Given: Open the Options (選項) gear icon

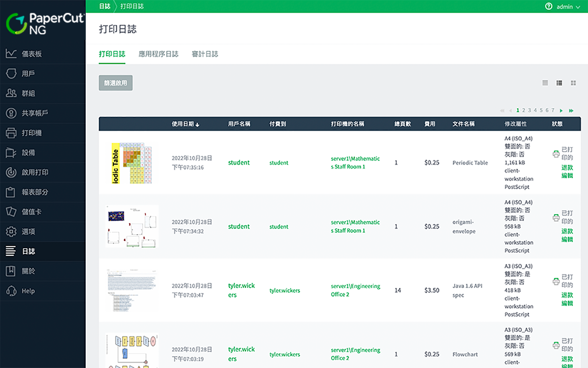Looking at the screenshot, I should pyautogui.click(x=11, y=232).
